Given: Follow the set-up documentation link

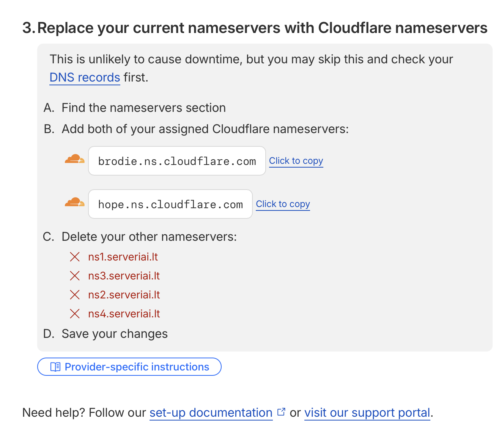Looking at the screenshot, I should 211,413.
